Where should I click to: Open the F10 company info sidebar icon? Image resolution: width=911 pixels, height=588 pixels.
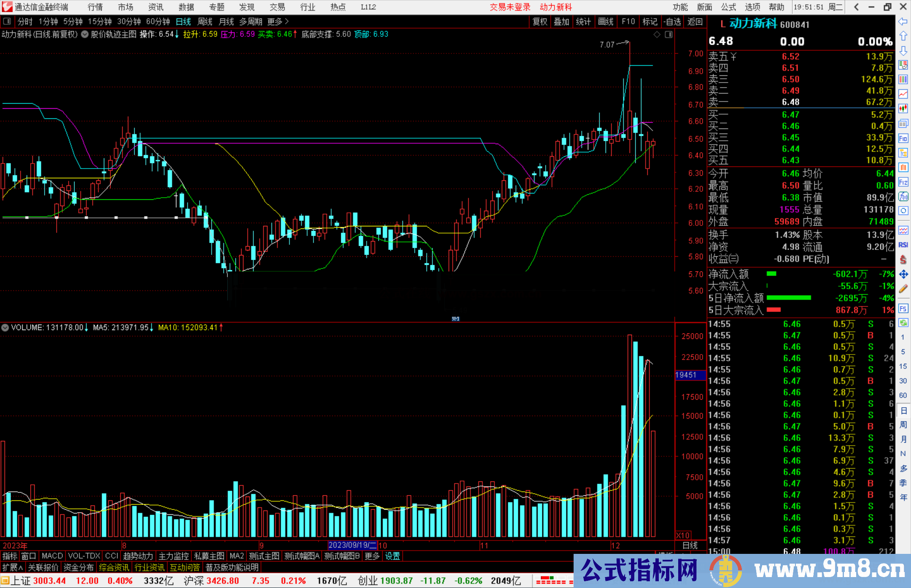click(x=903, y=138)
